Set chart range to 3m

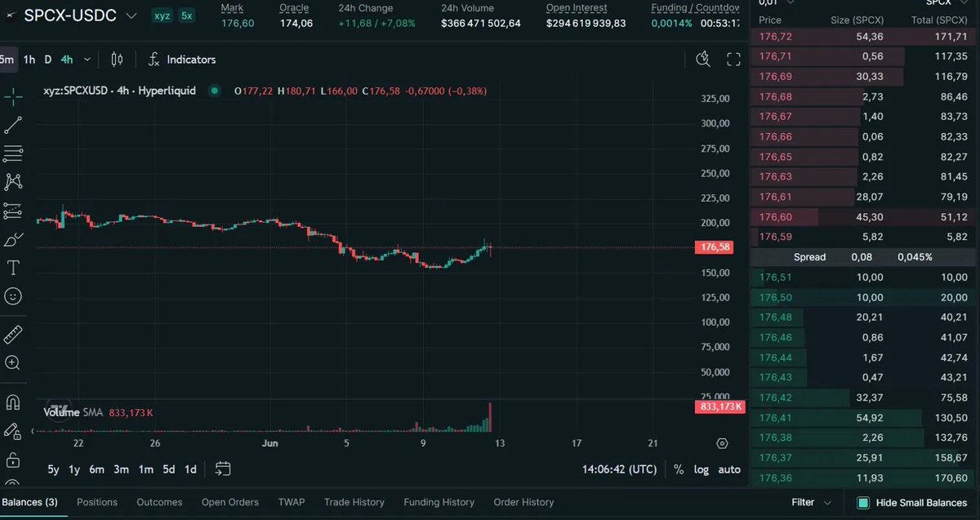pyautogui.click(x=121, y=469)
